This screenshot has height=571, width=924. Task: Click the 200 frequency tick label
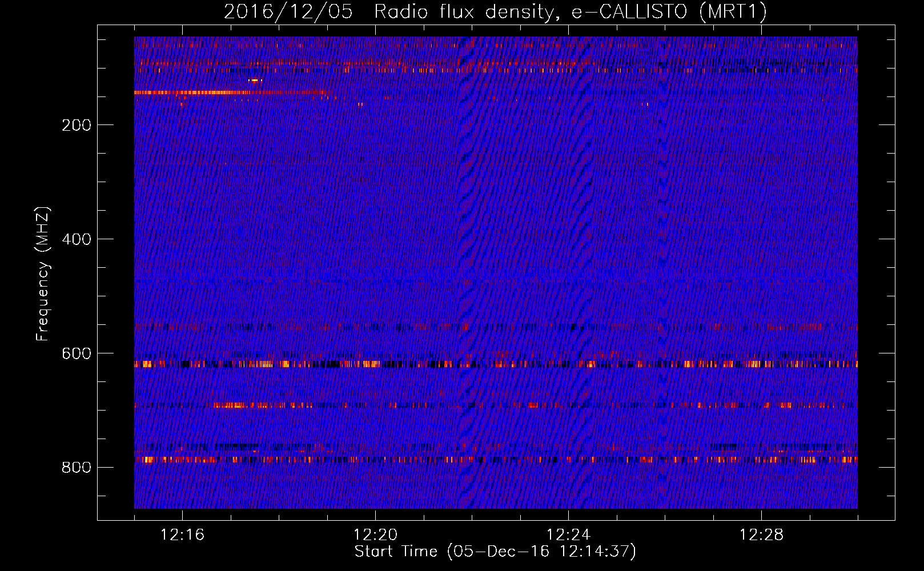pos(77,125)
